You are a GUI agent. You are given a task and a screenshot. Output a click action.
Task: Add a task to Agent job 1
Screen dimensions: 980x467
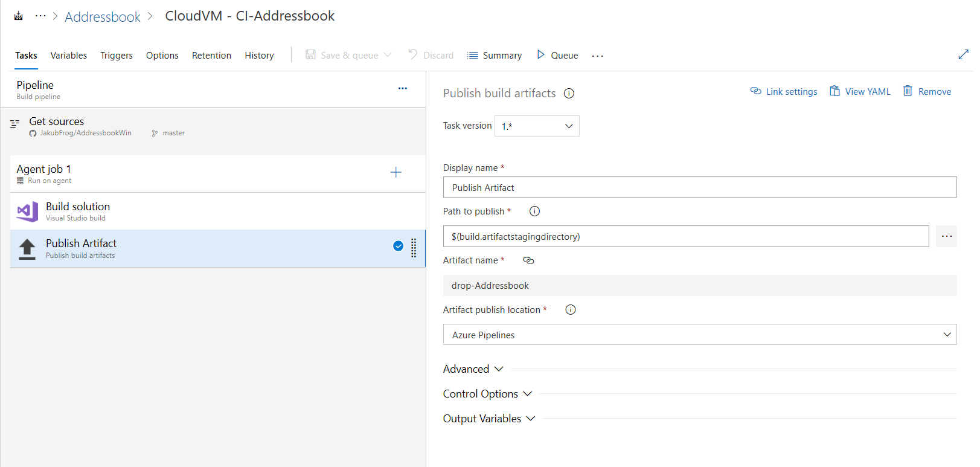(x=396, y=172)
